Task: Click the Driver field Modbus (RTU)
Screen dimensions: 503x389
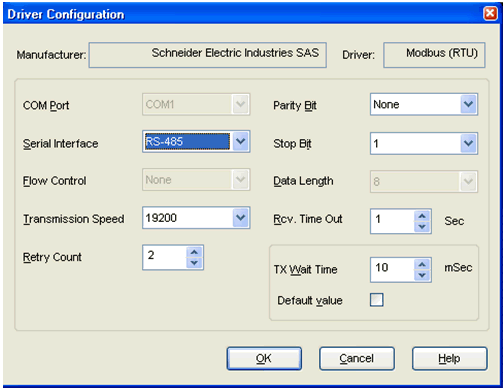Action: (x=434, y=55)
